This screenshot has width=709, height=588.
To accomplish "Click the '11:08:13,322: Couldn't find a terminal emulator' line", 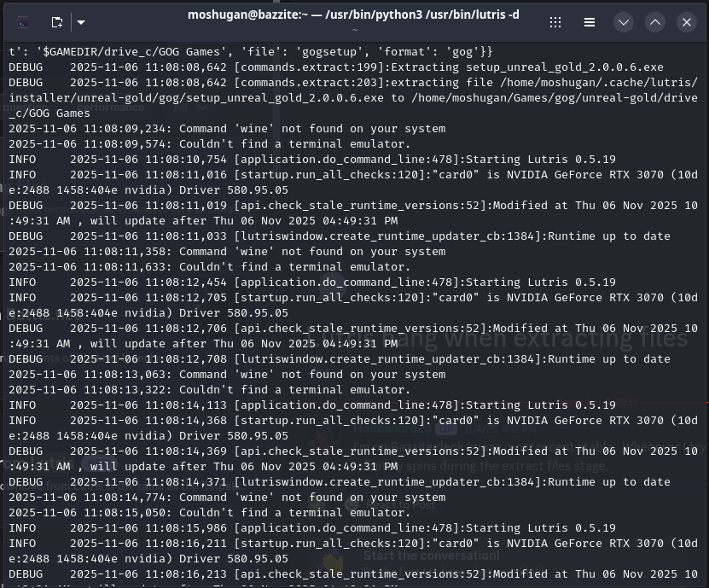I will coord(209,390).
